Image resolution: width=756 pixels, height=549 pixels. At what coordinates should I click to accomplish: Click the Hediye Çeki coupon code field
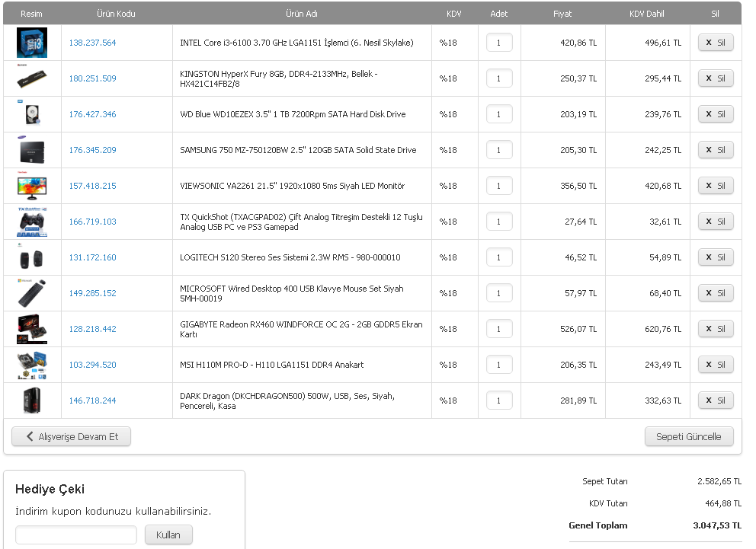point(76,535)
